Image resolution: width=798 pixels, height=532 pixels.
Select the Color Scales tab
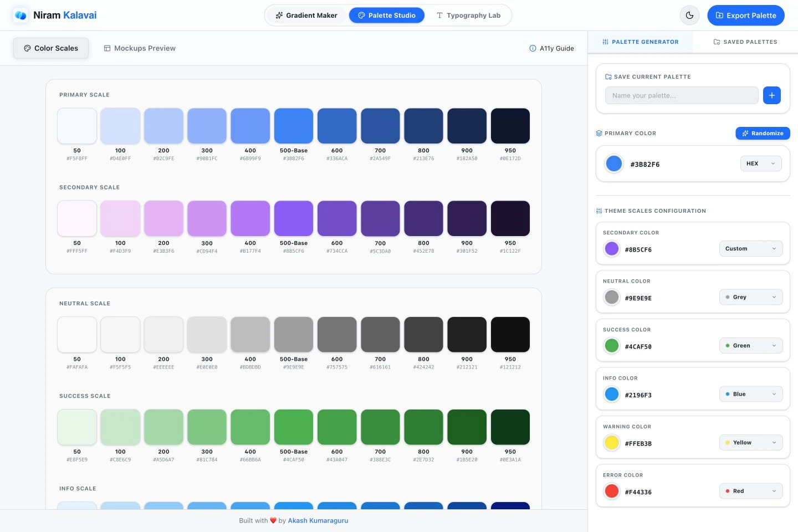click(51, 48)
